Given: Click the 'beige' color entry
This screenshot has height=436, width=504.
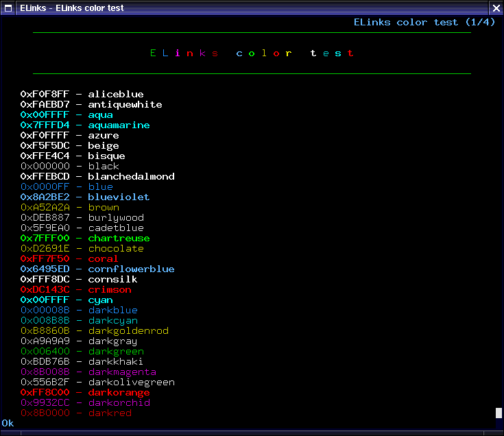Looking at the screenshot, I should coord(70,145).
